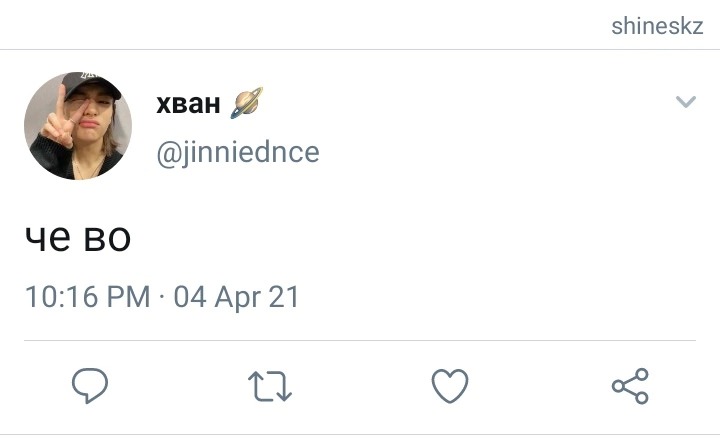Open profile via display name хван
The image size is (720, 447).
[188, 104]
